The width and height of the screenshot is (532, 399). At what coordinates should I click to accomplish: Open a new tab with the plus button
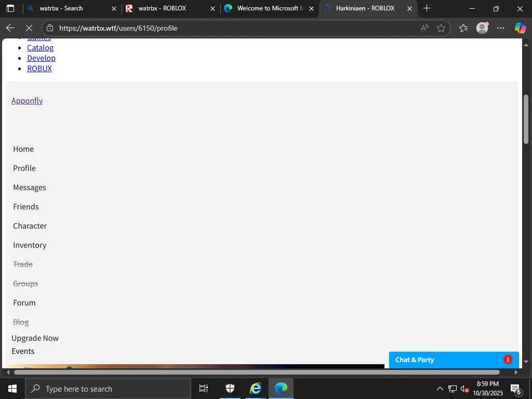click(427, 8)
